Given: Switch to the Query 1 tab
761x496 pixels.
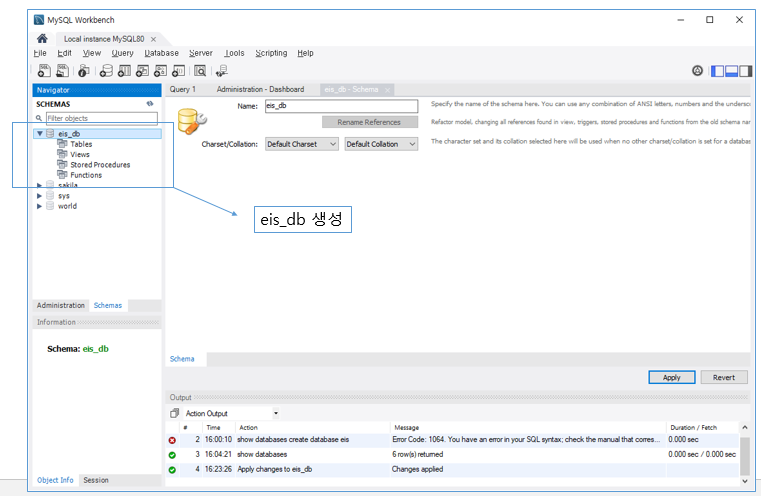Looking at the screenshot, I should coord(182,89).
